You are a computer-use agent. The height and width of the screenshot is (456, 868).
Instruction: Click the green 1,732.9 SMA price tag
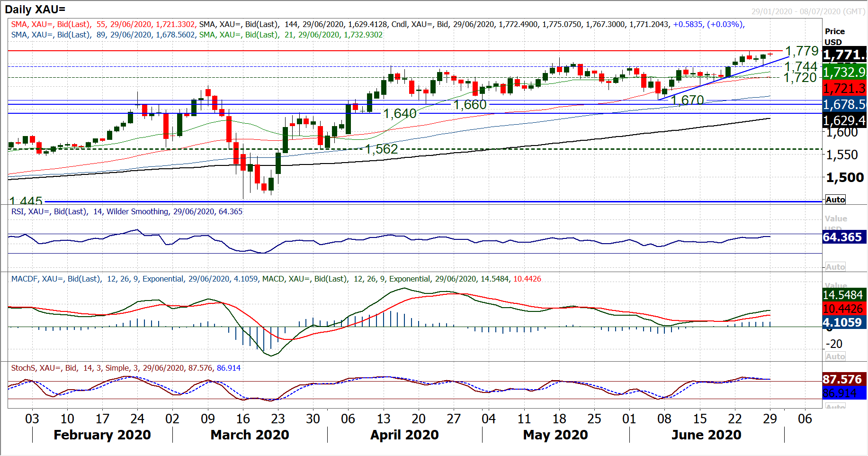click(x=844, y=72)
